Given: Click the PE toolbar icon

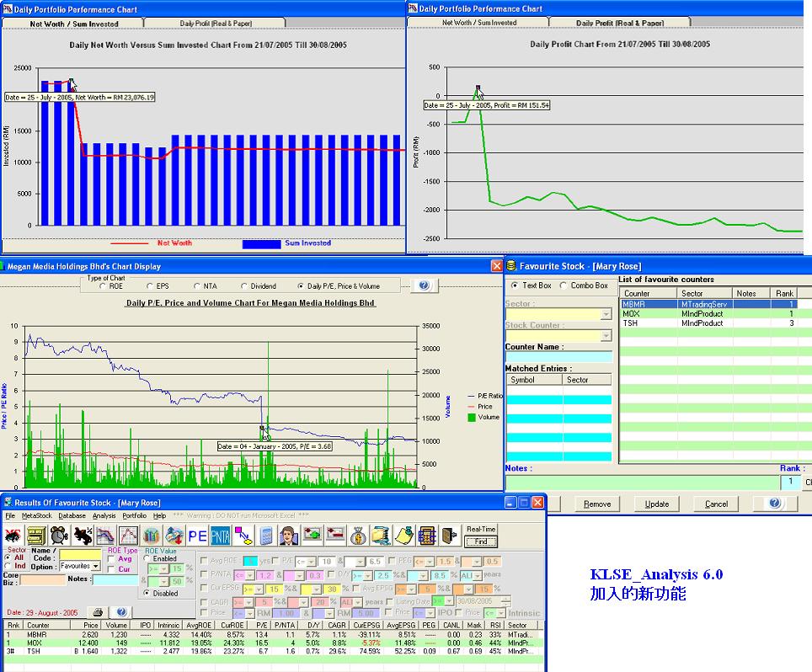Looking at the screenshot, I should (x=197, y=535).
